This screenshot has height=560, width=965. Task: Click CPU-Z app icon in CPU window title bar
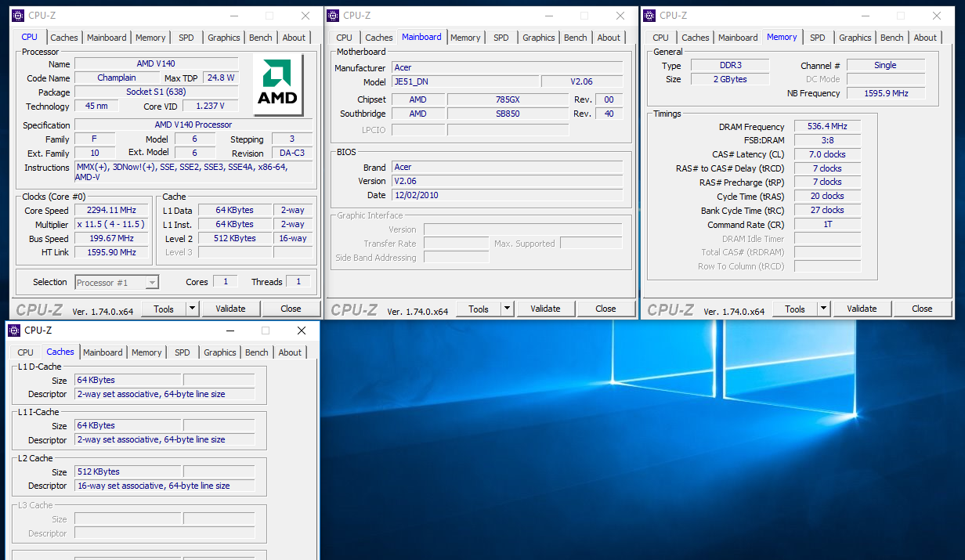(x=18, y=16)
